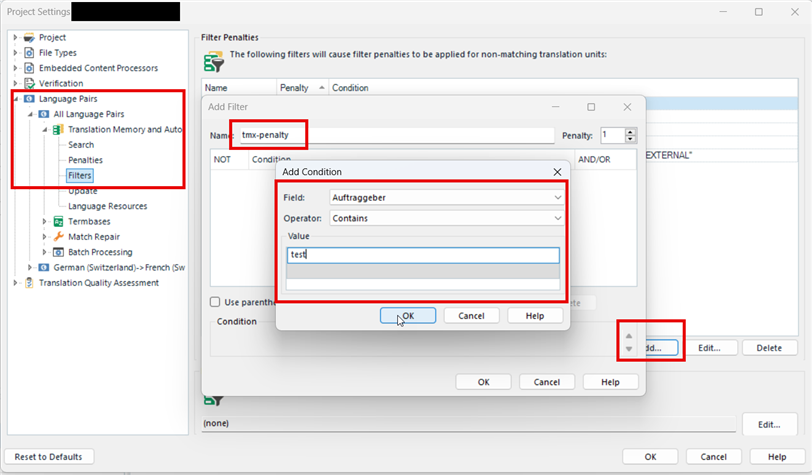Click the German (Switzerland)->French icon
812x475 pixels.
click(x=44, y=267)
